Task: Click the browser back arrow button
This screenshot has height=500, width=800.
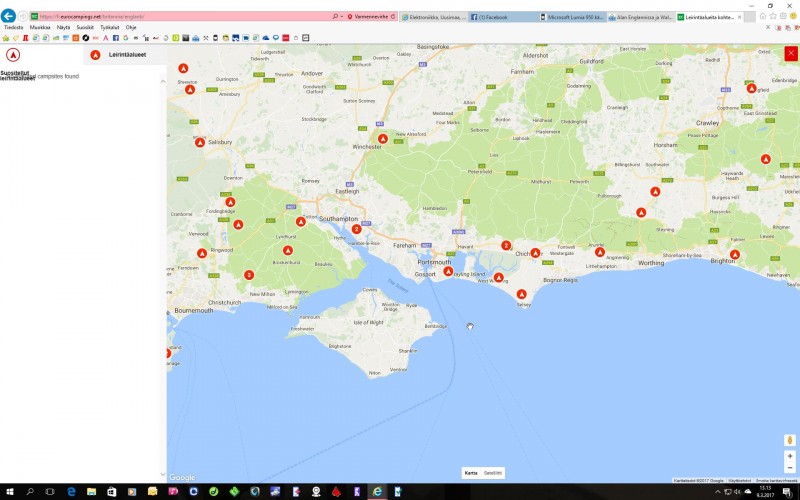Action: click(x=9, y=17)
